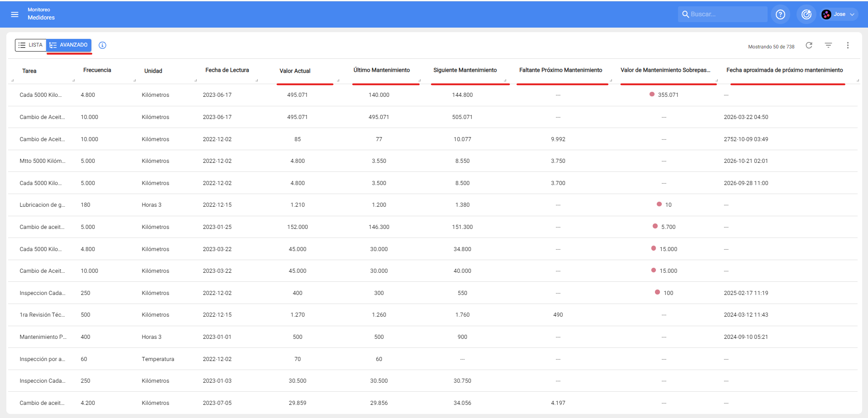This screenshot has width=868, height=418.
Task: Sort by the Fecha de Lectura column
Action: (x=227, y=70)
